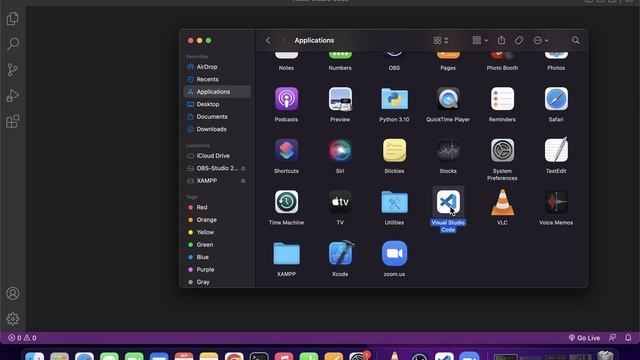Select the Podcasts app icon

[x=286, y=99]
